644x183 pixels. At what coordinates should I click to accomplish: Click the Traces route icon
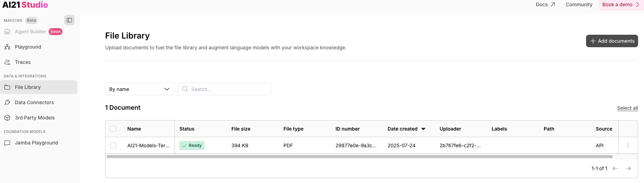[7, 62]
